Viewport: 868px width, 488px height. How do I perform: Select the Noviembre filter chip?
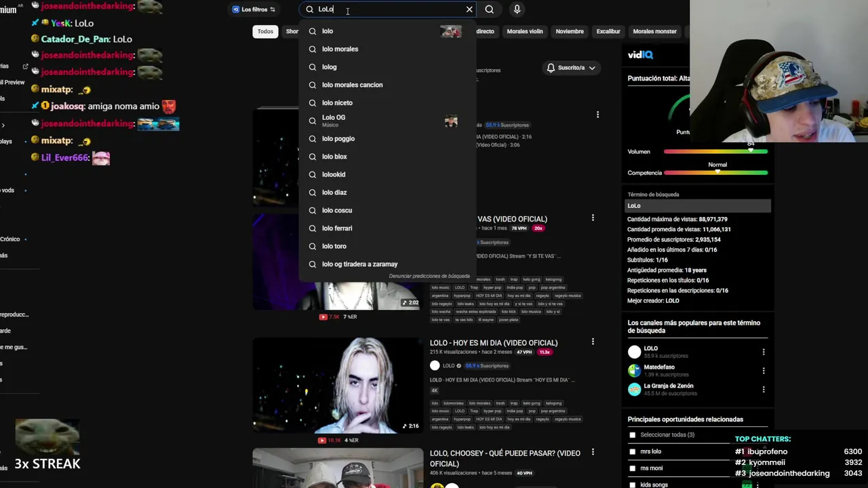[x=570, y=31]
